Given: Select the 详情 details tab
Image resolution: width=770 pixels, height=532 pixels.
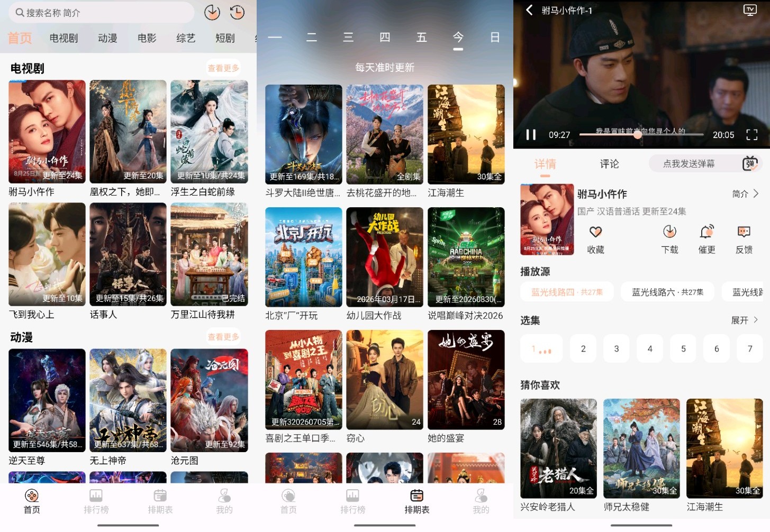Looking at the screenshot, I should click(x=545, y=164).
